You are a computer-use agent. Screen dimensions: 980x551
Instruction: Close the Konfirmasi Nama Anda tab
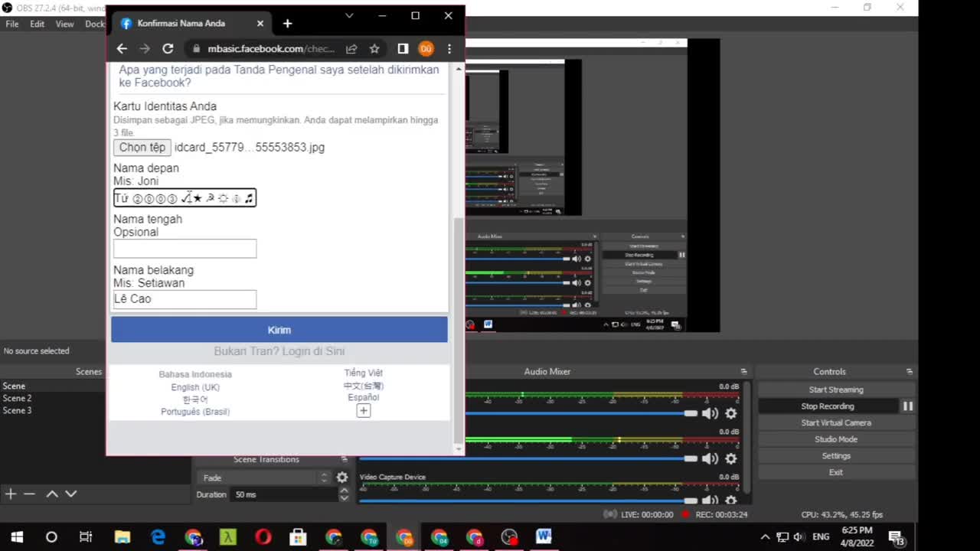[260, 24]
